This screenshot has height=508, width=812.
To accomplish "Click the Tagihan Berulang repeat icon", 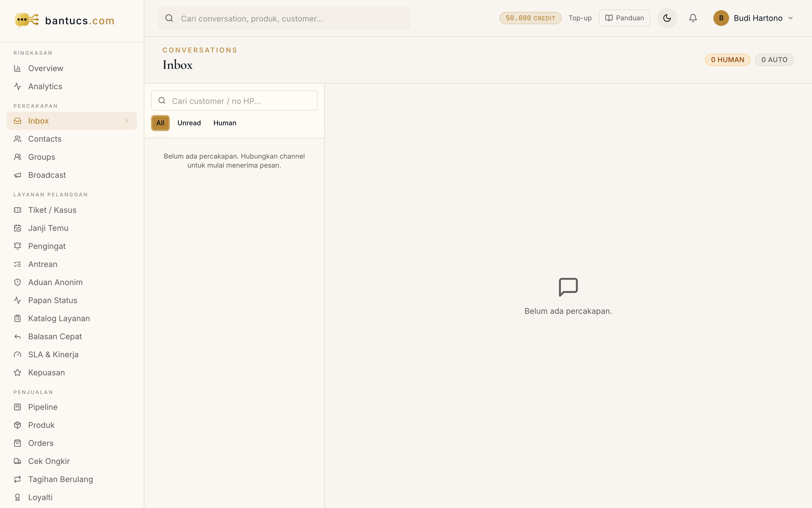I will [17, 479].
